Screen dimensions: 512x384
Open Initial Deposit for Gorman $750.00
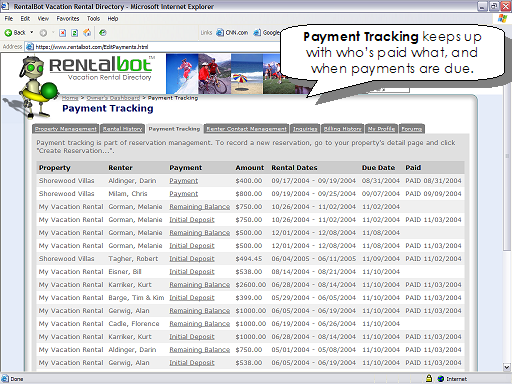click(192, 220)
